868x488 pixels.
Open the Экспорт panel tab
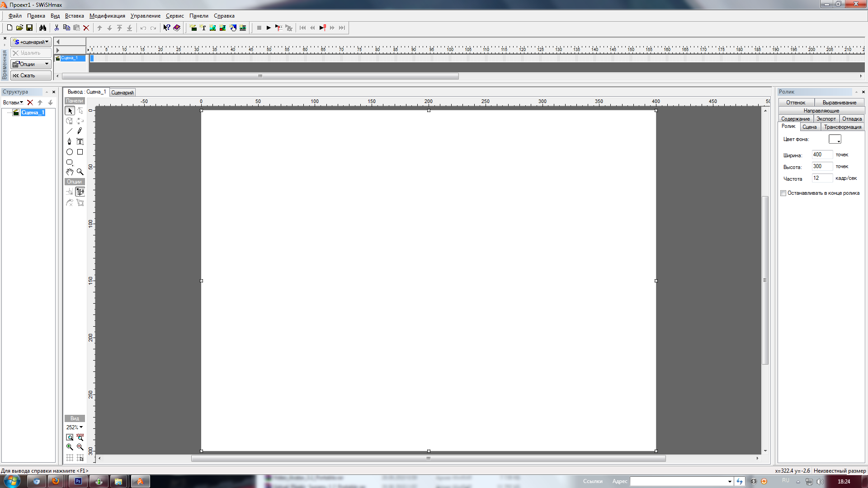(x=826, y=119)
